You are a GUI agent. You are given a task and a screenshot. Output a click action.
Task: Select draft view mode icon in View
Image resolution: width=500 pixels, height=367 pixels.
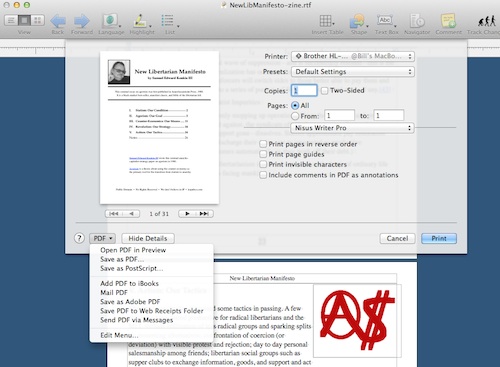click(x=11, y=21)
